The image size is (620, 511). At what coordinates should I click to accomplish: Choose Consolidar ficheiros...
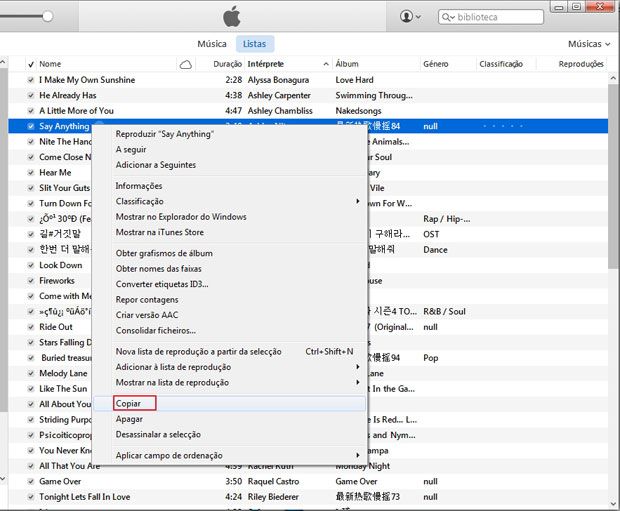(x=156, y=330)
